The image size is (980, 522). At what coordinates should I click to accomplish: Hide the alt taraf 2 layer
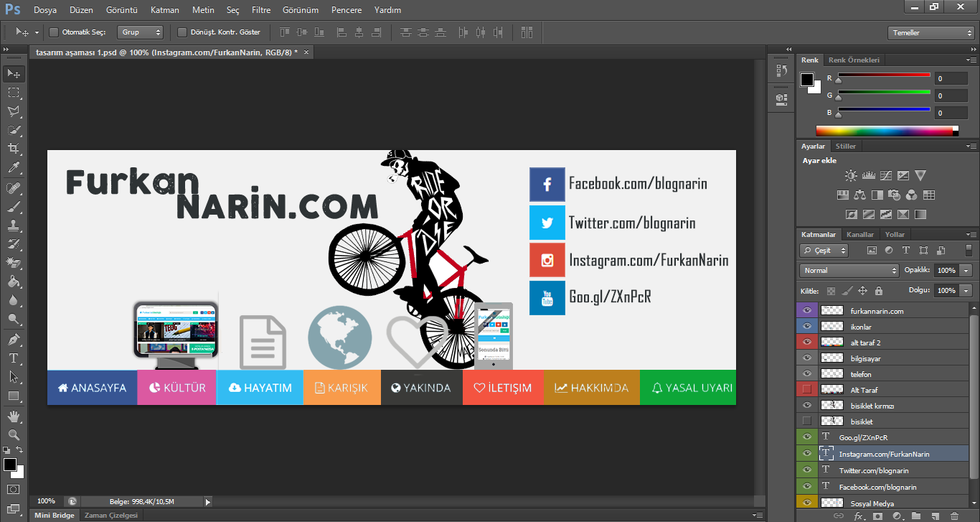[x=807, y=342]
